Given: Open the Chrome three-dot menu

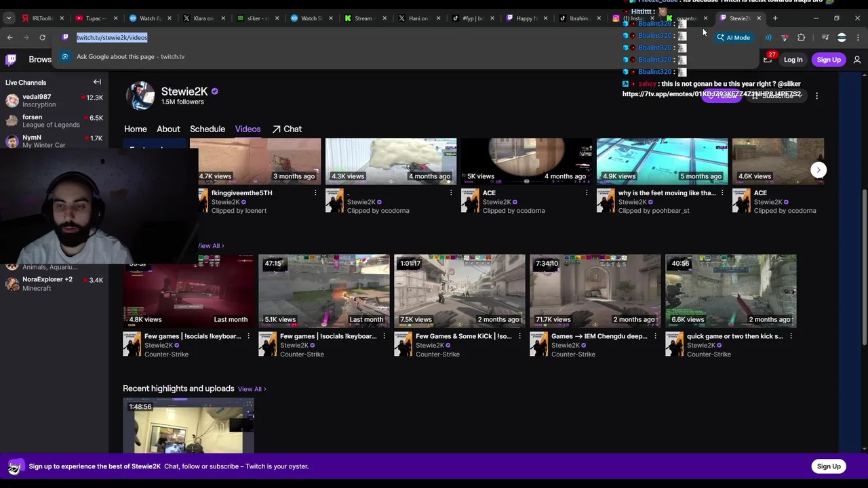Looking at the screenshot, I should pyautogui.click(x=858, y=37).
